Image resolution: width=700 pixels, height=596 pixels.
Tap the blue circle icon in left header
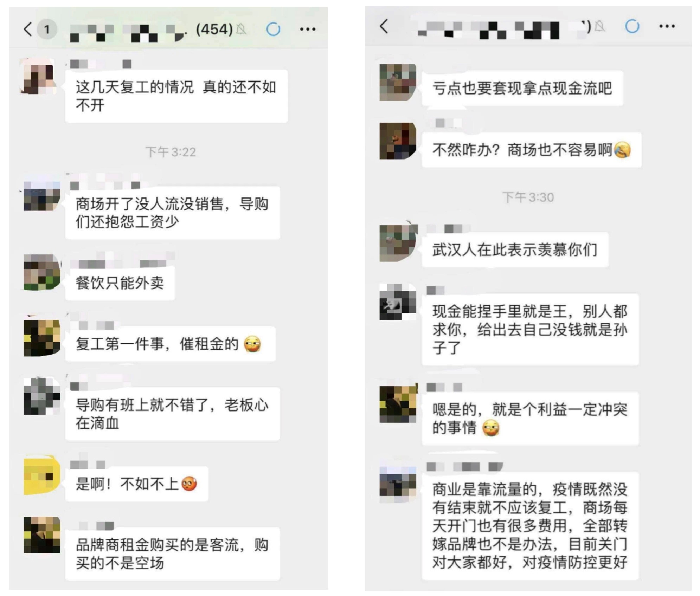pyautogui.click(x=274, y=29)
